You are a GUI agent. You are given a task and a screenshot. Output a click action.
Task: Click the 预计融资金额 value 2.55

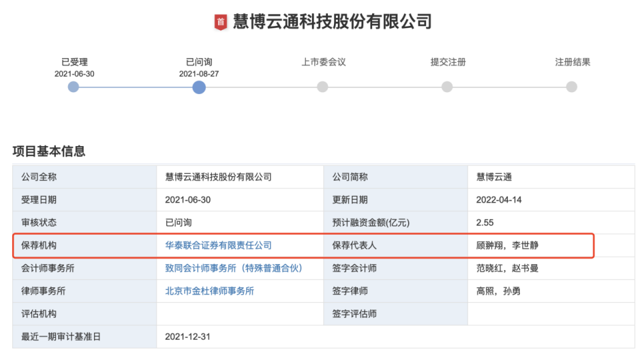485,222
